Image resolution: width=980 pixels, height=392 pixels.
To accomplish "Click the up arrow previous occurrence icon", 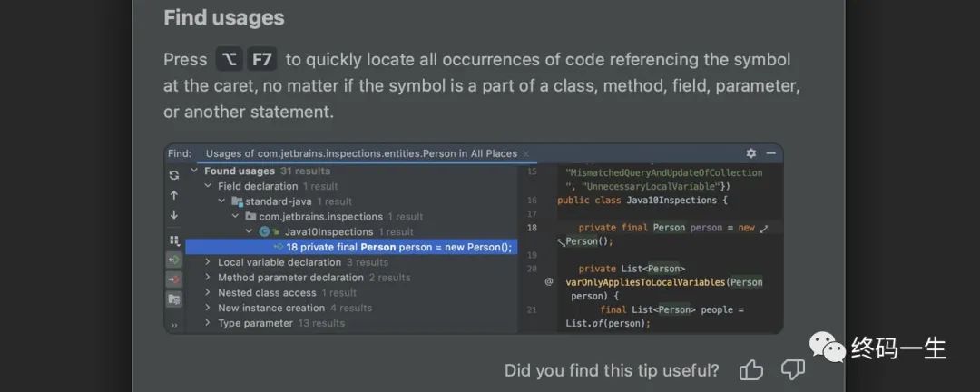I will pyautogui.click(x=174, y=195).
